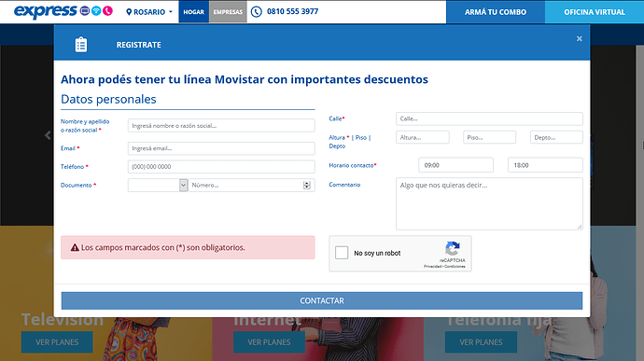Click the Teléfono input field
Screen dimensions: 644x361
[221, 166]
